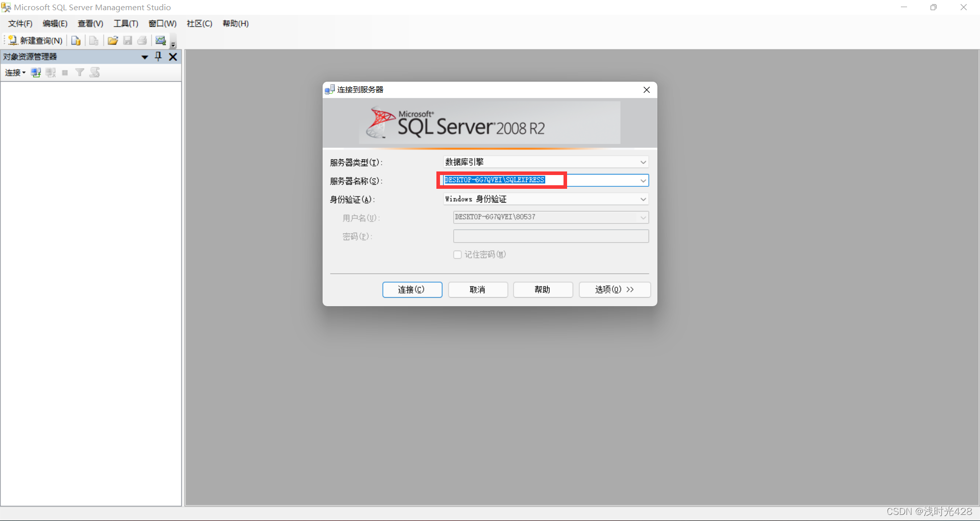
Task: Click the activity monitor chart icon
Action: point(161,40)
